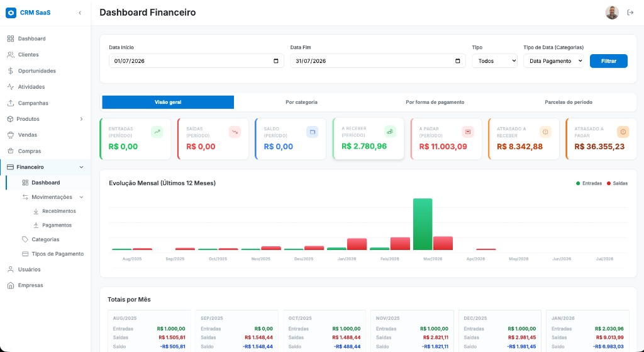Click the CRM SaaS logo icon
The image size is (644, 352).
click(11, 13)
